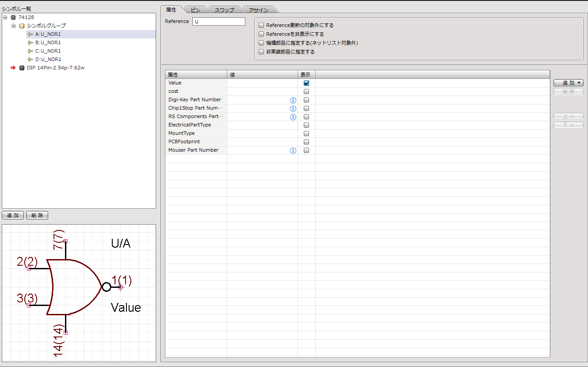
Task: Click the DIP 14Pin footprint chip icon
Action: coord(22,68)
